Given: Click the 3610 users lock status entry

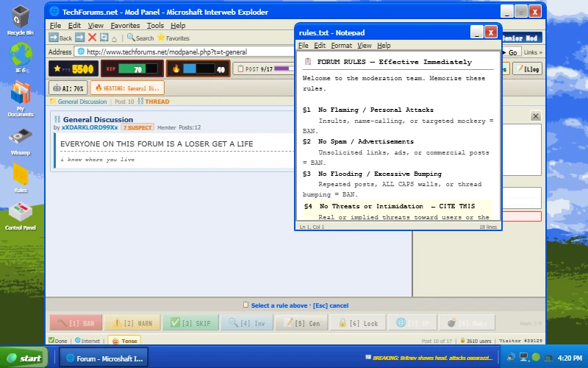Looking at the screenshot, I should [476, 341].
